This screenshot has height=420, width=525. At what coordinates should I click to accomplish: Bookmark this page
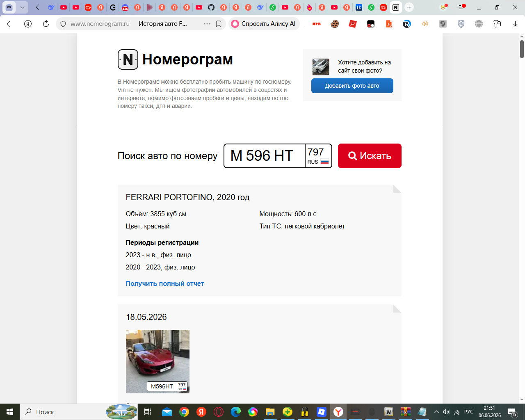[x=219, y=24]
